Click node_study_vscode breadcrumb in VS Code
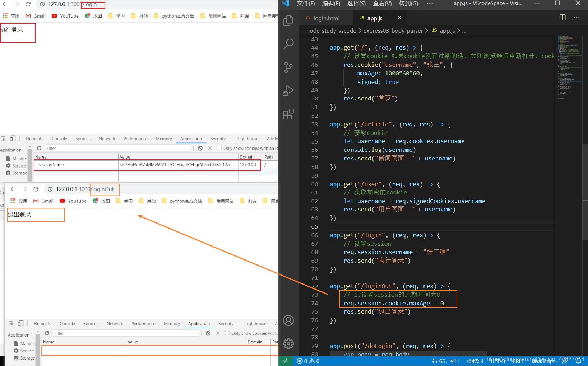The width and height of the screenshot is (588, 366). pyautogui.click(x=331, y=31)
